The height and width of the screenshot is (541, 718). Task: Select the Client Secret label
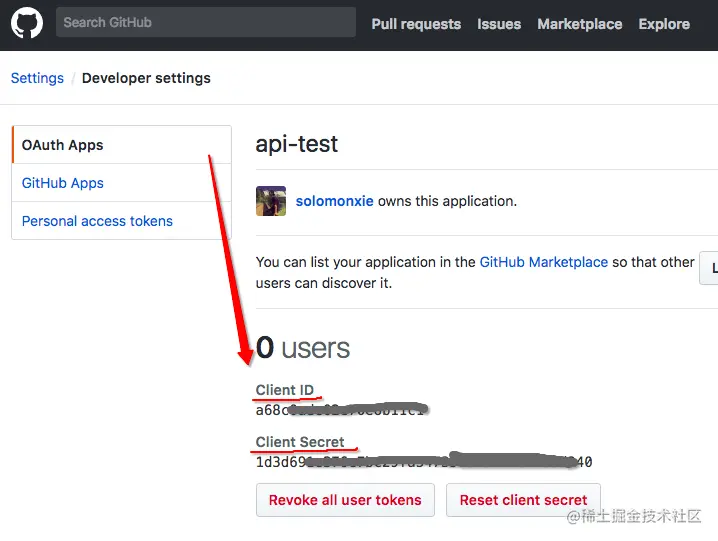(299, 442)
